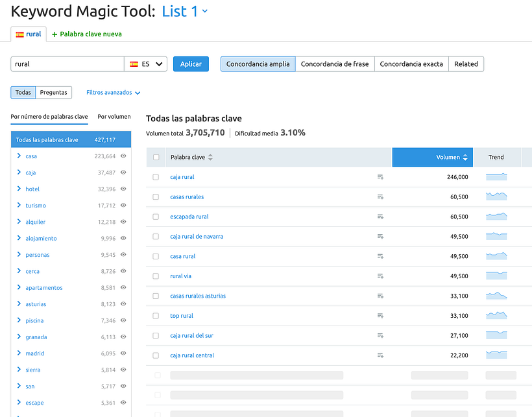Image resolution: width=532 pixels, height=417 pixels.
Task: Open trend chart for 'top rural'
Action: (496, 315)
